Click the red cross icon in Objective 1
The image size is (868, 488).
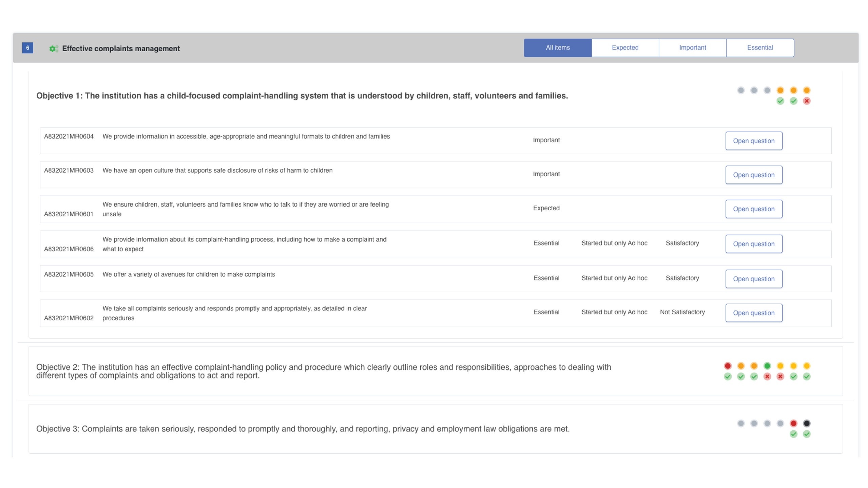(806, 101)
